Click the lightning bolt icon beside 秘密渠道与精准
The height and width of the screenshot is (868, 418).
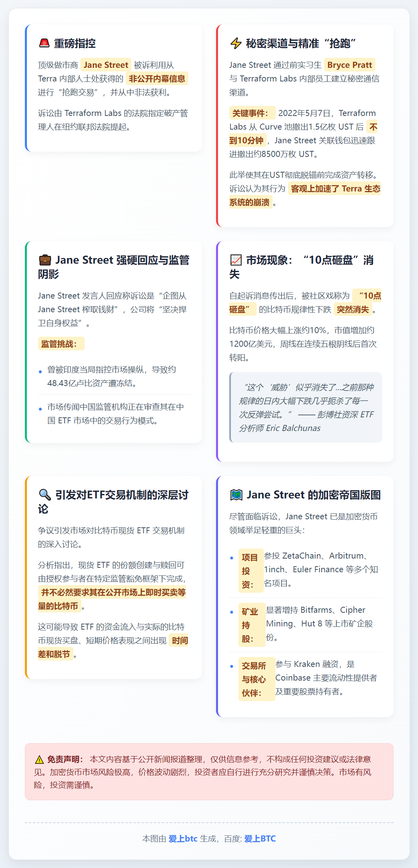click(236, 43)
